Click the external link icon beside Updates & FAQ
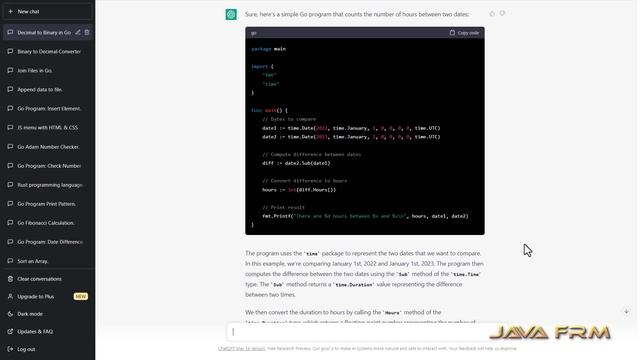The height and width of the screenshot is (360, 640). (x=10, y=331)
